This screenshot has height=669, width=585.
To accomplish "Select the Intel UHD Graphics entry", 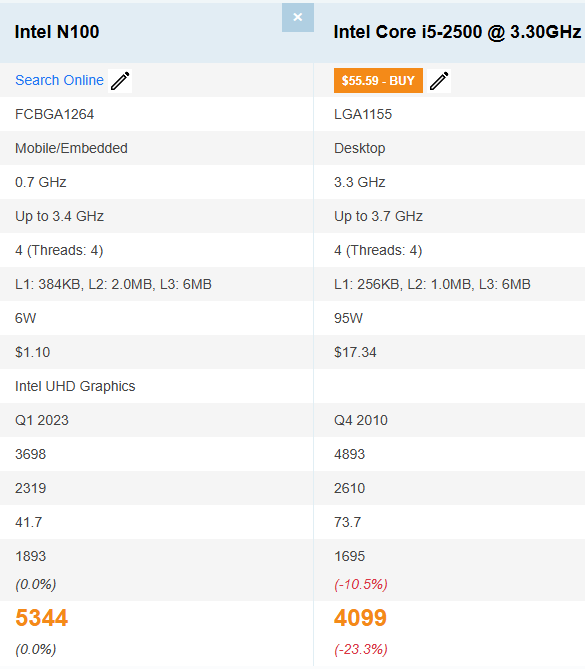I will click(75, 386).
